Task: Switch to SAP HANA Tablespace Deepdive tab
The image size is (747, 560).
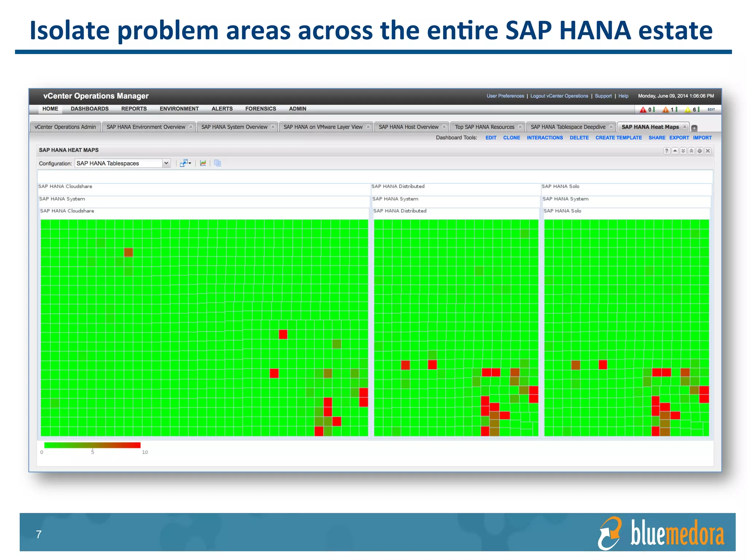Action: click(x=568, y=127)
